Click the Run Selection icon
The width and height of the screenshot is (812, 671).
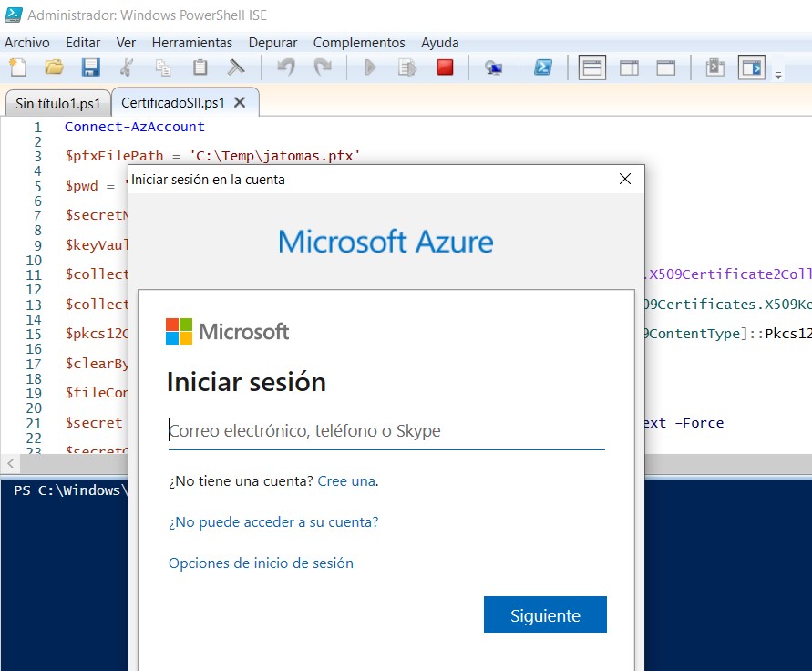tap(407, 67)
